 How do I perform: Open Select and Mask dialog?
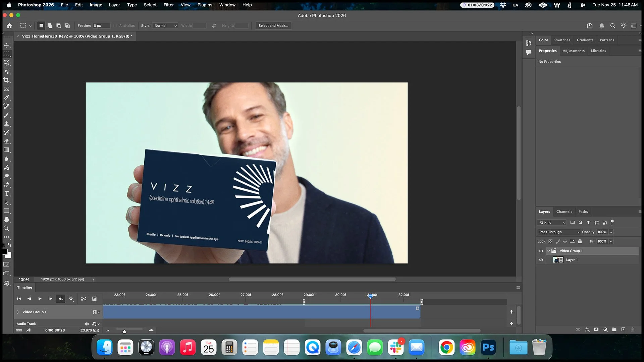click(x=273, y=25)
